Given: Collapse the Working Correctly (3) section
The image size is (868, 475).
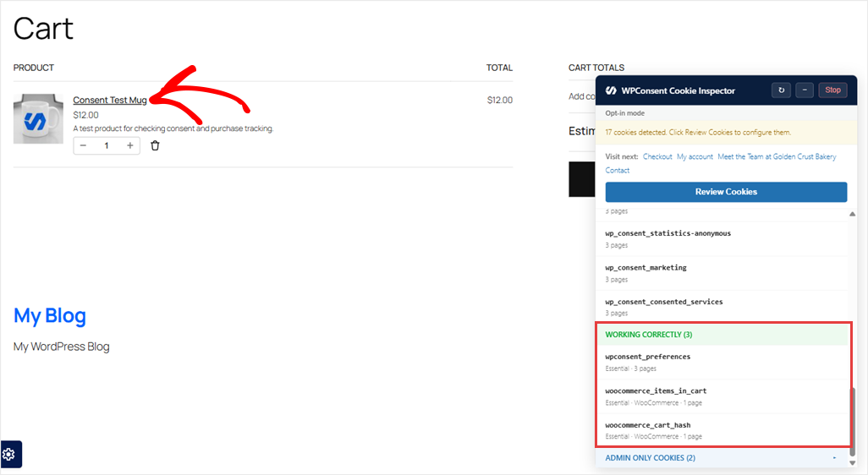Looking at the screenshot, I should 722,335.
